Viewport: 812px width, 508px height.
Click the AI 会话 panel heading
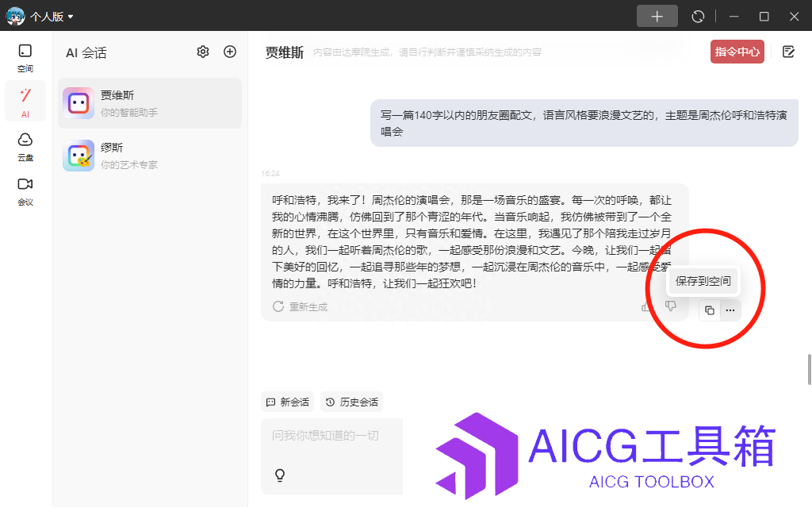coord(86,53)
